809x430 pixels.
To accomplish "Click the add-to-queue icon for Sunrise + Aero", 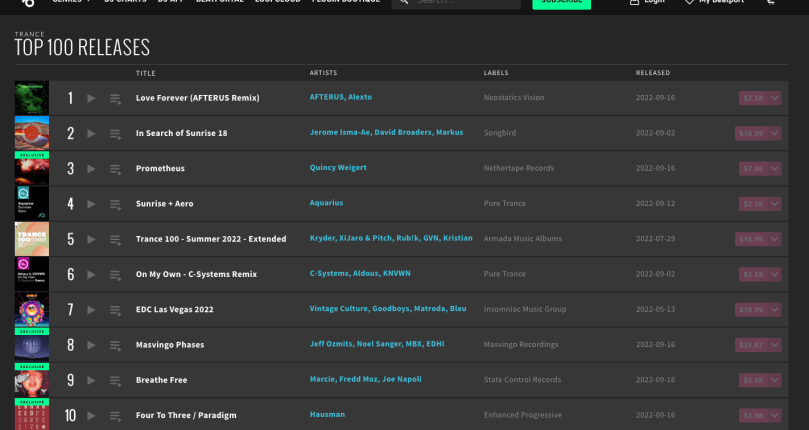I will 115,204.
